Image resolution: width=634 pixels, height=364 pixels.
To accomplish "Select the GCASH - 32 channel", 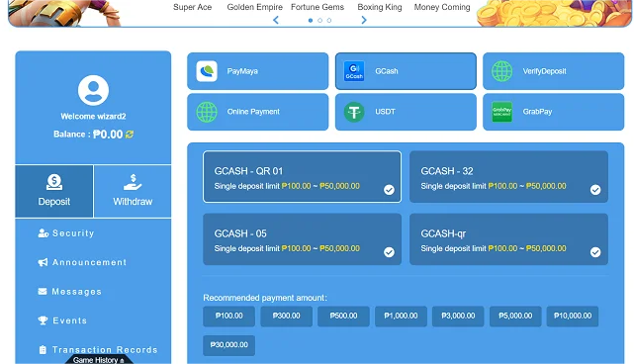I will [508, 177].
